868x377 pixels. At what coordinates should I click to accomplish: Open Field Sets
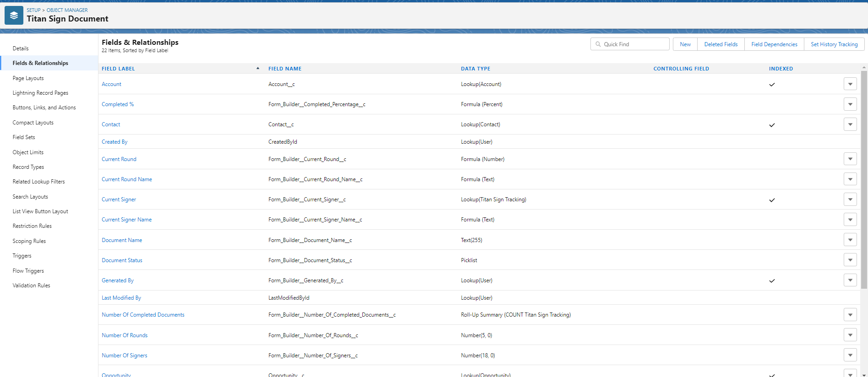pyautogui.click(x=24, y=137)
